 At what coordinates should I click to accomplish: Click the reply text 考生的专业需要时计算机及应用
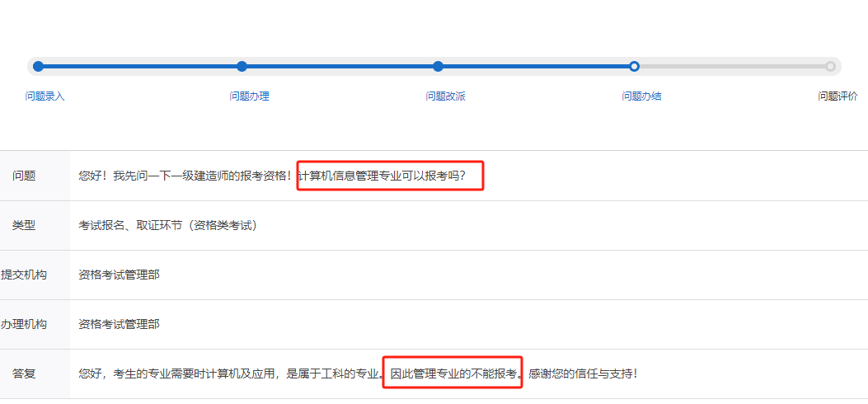(195, 373)
